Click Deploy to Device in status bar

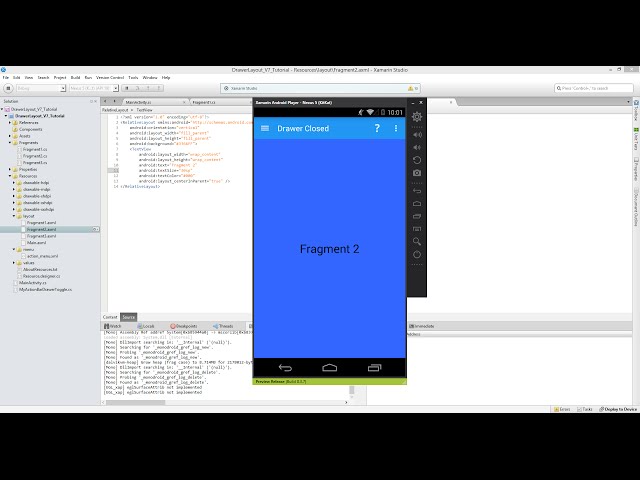point(618,409)
